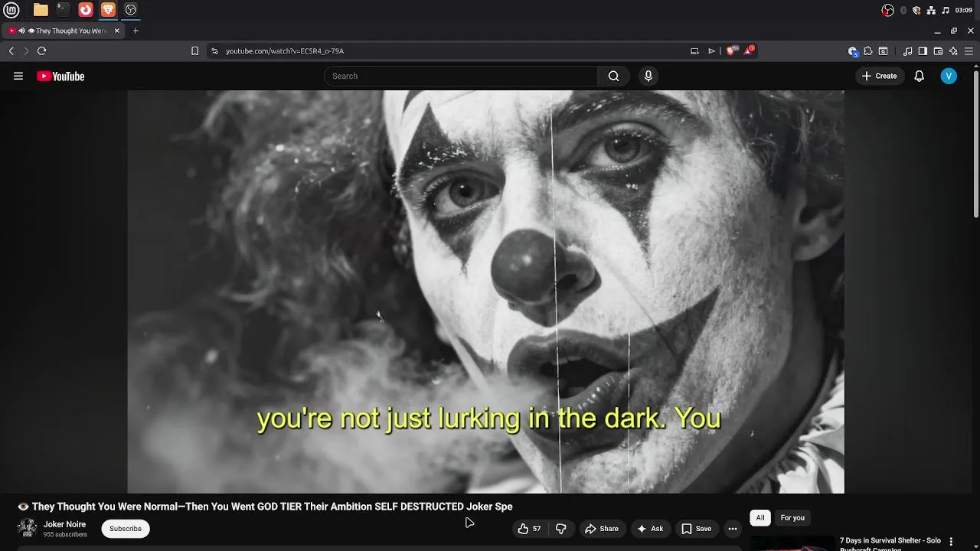Dislike this video
980x551 pixels.
tap(561, 529)
